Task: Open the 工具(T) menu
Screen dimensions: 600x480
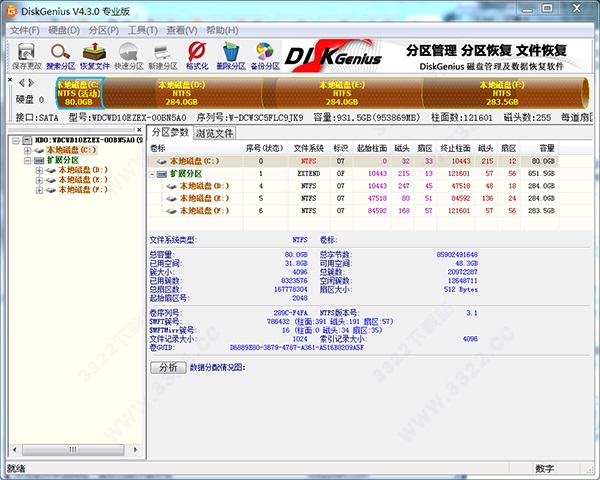Action: pyautogui.click(x=143, y=30)
